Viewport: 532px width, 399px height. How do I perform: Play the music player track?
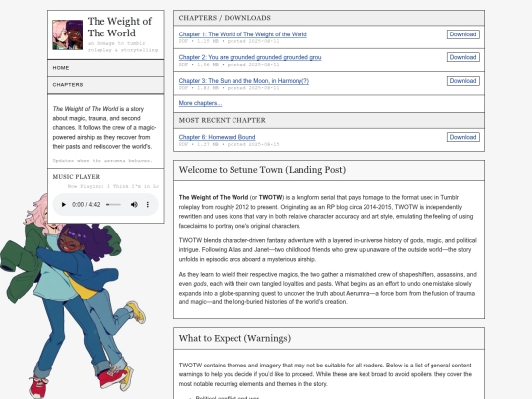coord(63,205)
